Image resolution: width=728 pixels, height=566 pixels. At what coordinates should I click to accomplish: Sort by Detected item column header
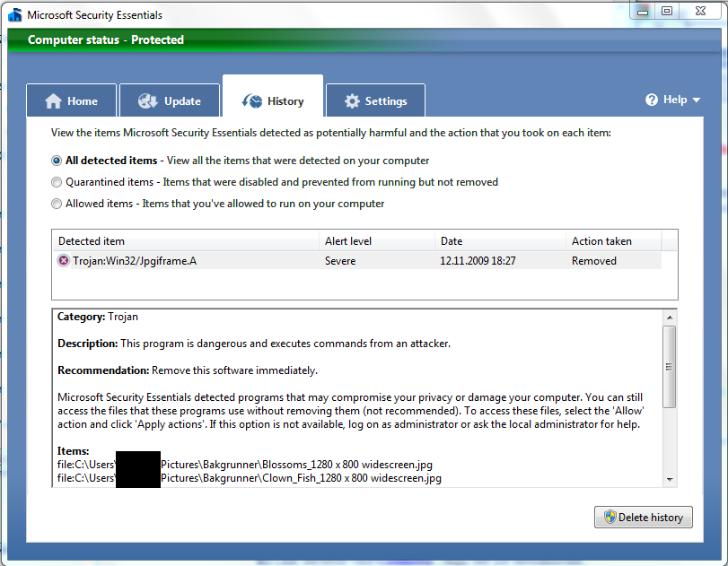point(186,241)
